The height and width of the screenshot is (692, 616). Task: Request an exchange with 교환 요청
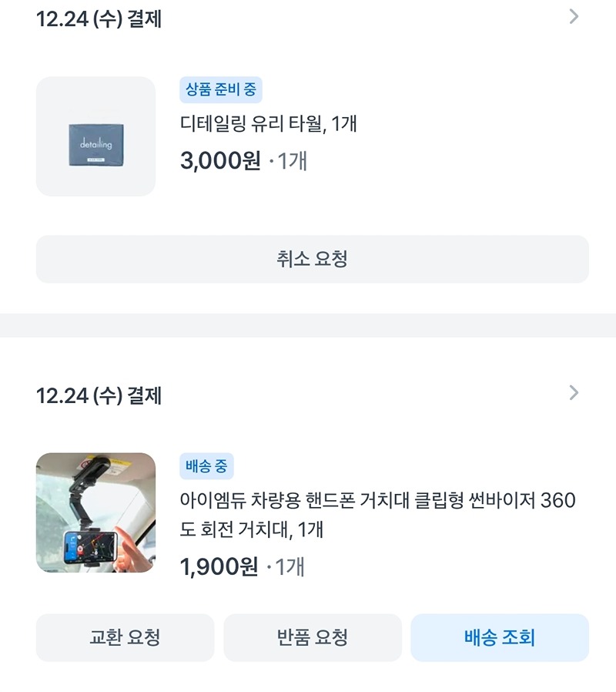coord(125,638)
